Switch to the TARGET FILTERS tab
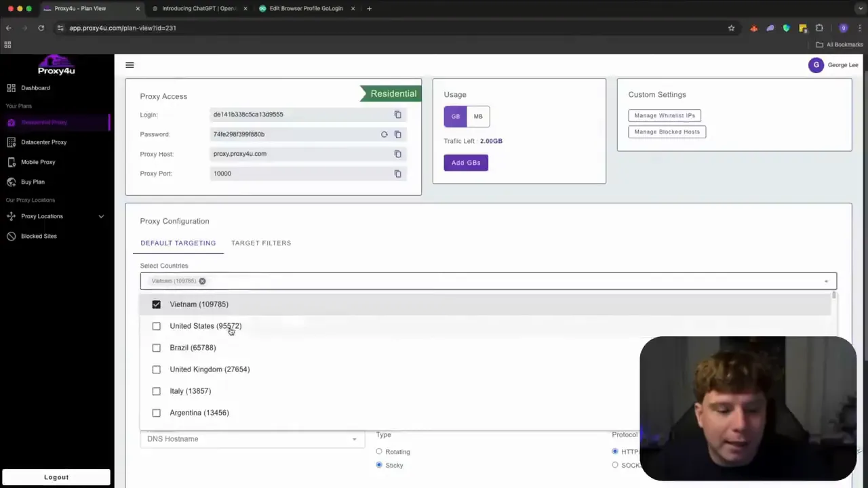Image resolution: width=868 pixels, height=488 pixels. pos(261,243)
